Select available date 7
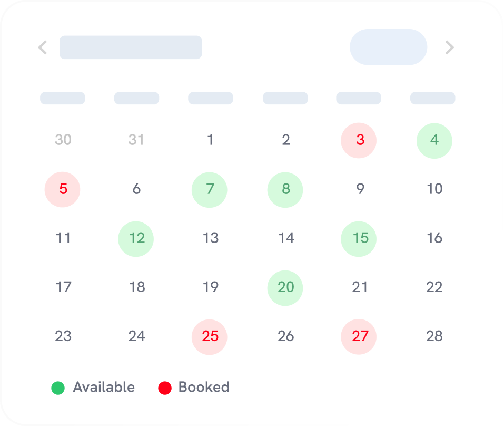The width and height of the screenshot is (504, 426). click(x=210, y=190)
